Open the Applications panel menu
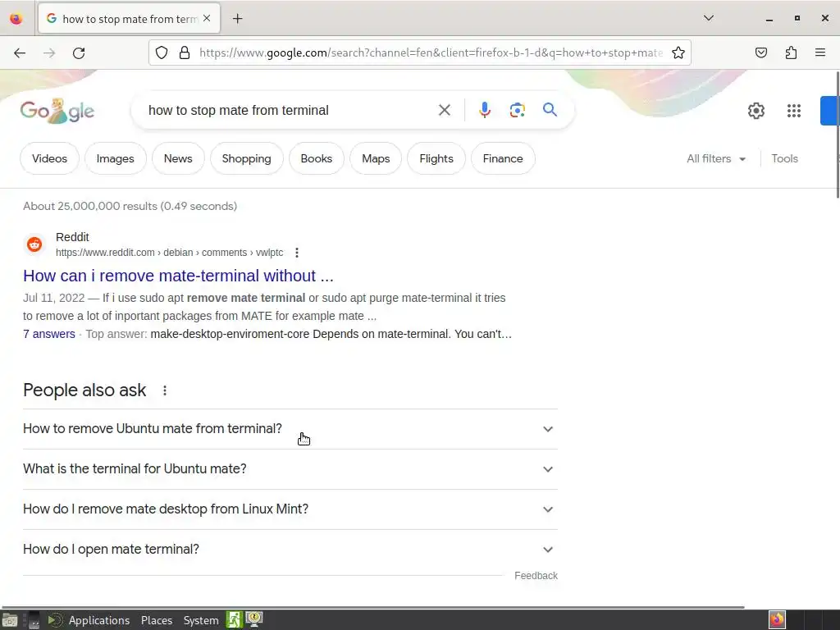Viewport: 840px width, 630px height. click(x=99, y=620)
